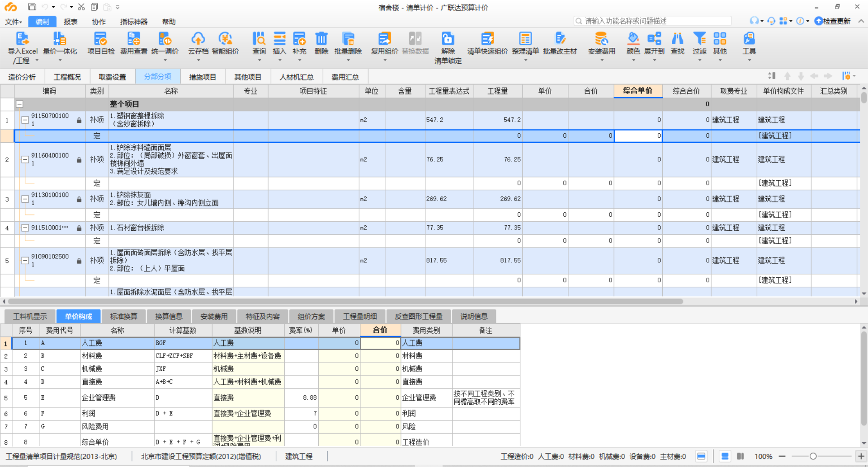
Task: Switch to the 人材机汇总 tab
Action: click(297, 77)
